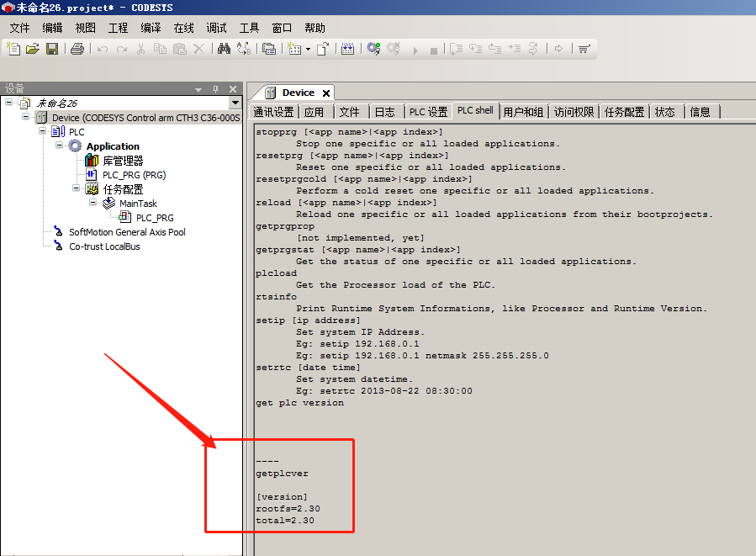Viewport: 756px width, 556px height.
Task: Open the 窗口 menu
Action: click(282, 28)
